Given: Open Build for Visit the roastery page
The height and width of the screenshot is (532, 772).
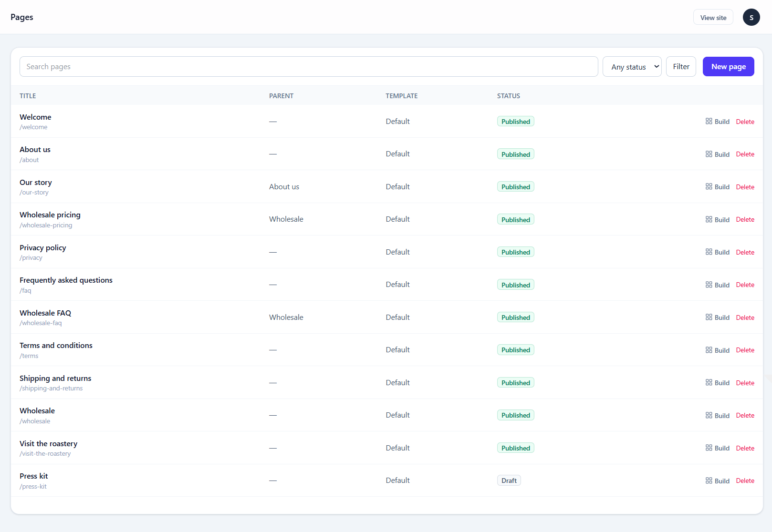Looking at the screenshot, I should point(717,448).
